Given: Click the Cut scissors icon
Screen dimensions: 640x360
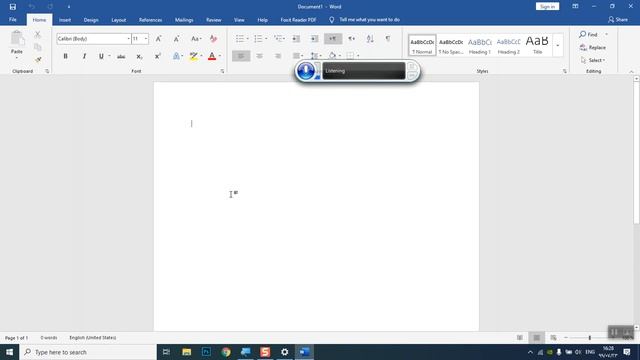Looking at the screenshot, I should (x=38, y=35).
